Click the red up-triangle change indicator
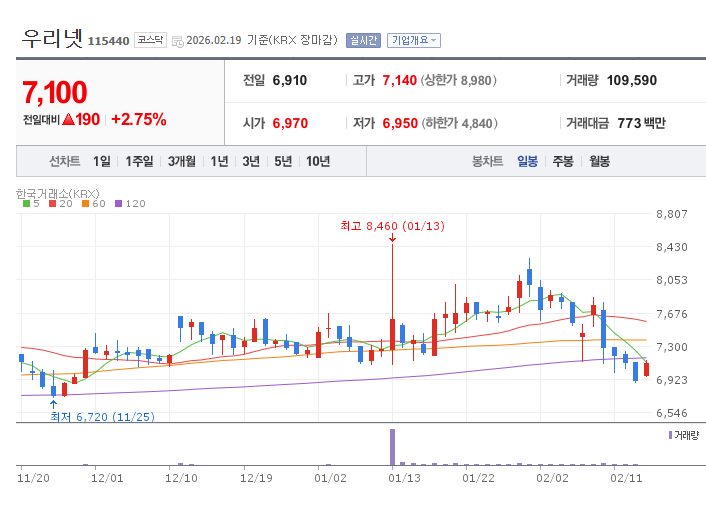The width and height of the screenshot is (706, 519). pos(68,119)
